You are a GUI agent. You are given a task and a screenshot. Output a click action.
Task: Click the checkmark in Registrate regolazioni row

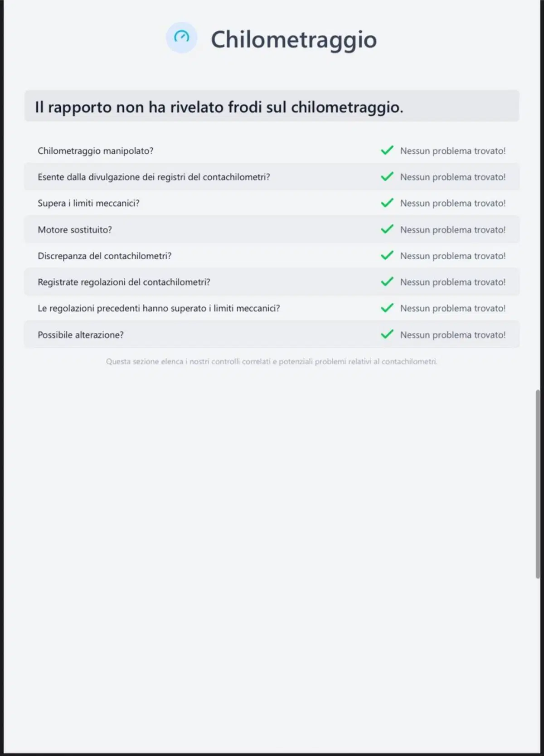(x=387, y=282)
